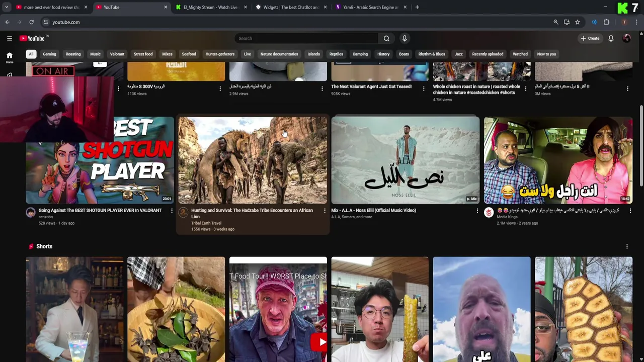Open the giant spotted banana short
The height and width of the screenshot is (362, 644).
(584, 309)
